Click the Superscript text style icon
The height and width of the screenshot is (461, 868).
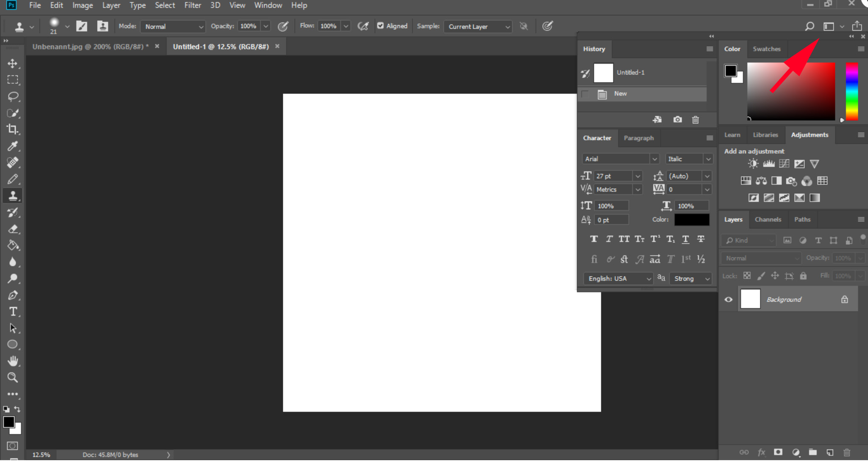(x=654, y=239)
